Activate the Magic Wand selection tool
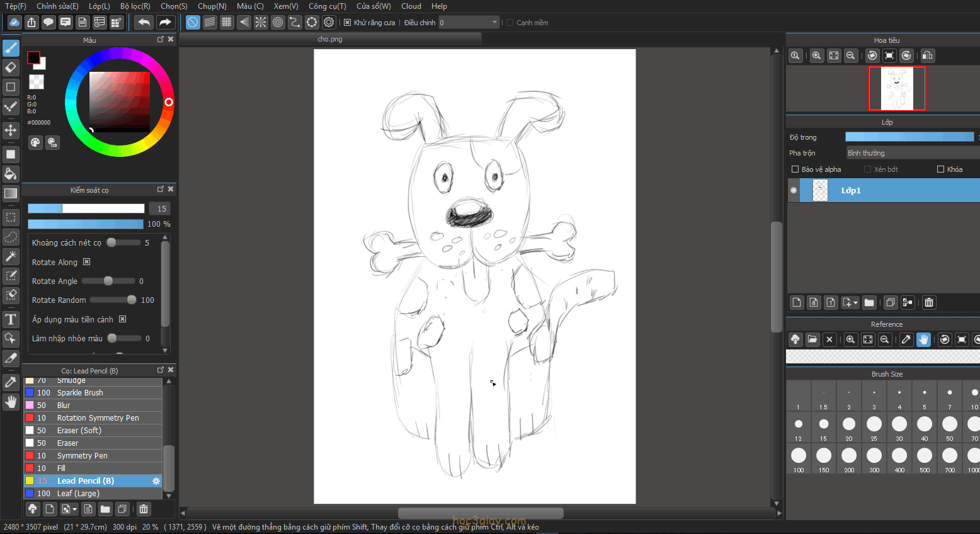The width and height of the screenshot is (980, 534). (x=11, y=256)
